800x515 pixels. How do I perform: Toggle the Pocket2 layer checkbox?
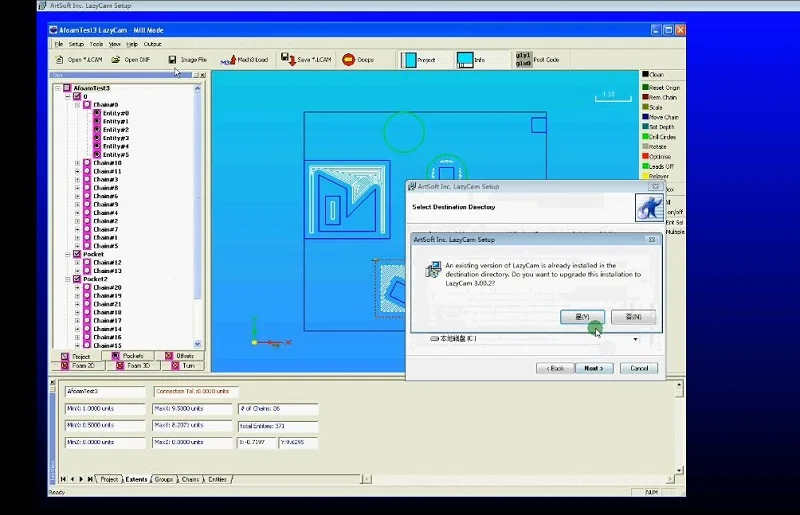(x=77, y=279)
